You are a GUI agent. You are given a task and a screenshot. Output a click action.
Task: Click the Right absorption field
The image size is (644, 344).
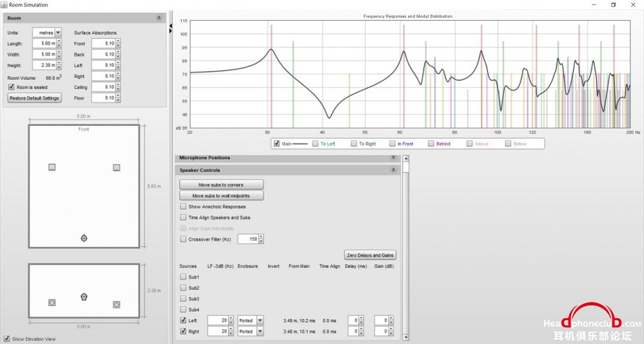[x=104, y=76]
